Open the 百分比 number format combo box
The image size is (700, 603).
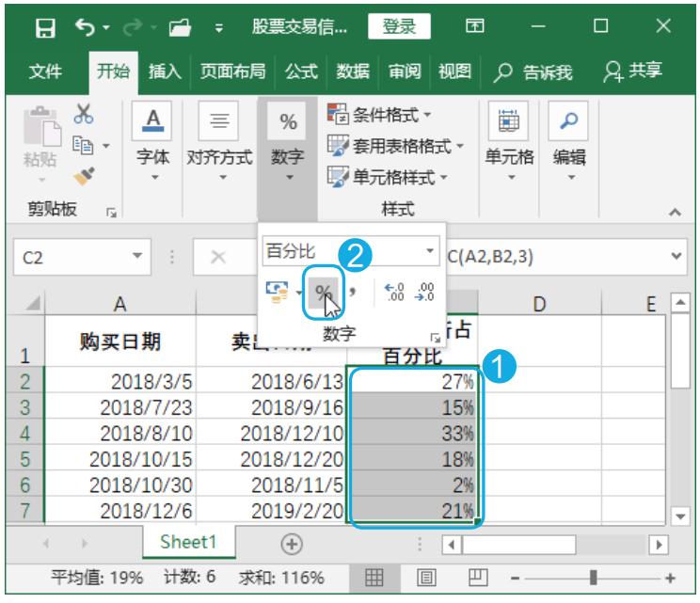coord(350,251)
